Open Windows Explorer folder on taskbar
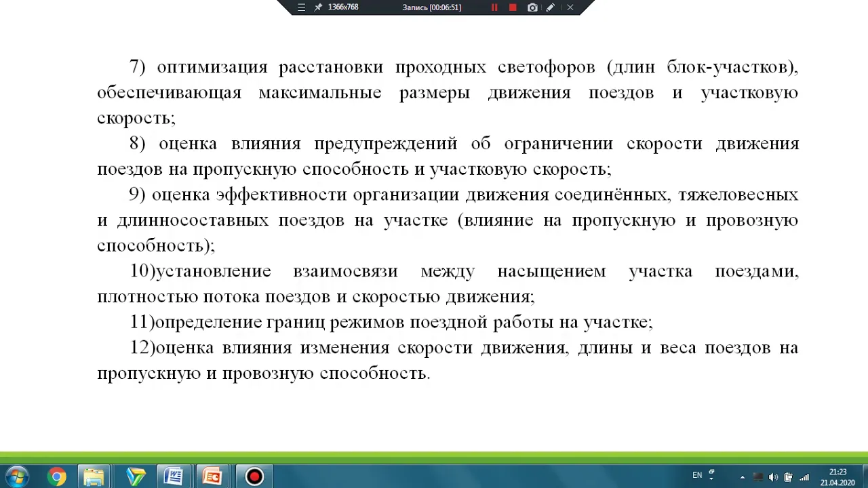Image resolution: width=868 pixels, height=488 pixels. click(94, 477)
